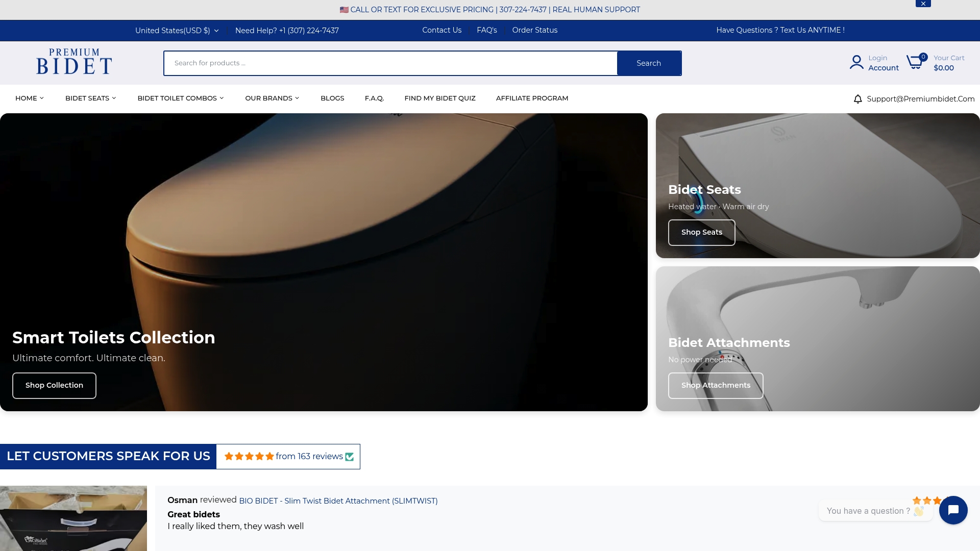The height and width of the screenshot is (551, 980).
Task: Select FIND MY BIDET QUIZ
Action: click(440, 98)
